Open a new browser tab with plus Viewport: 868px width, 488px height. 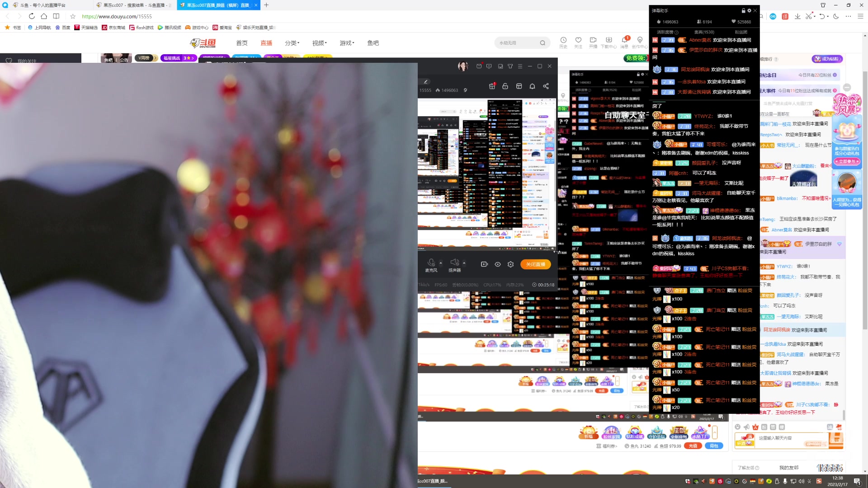(x=266, y=5)
